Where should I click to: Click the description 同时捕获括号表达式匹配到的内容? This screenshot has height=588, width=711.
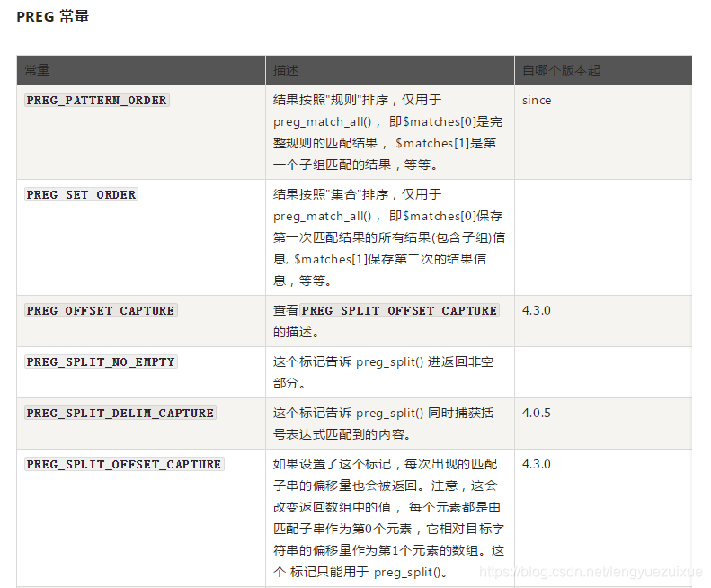coord(383,423)
